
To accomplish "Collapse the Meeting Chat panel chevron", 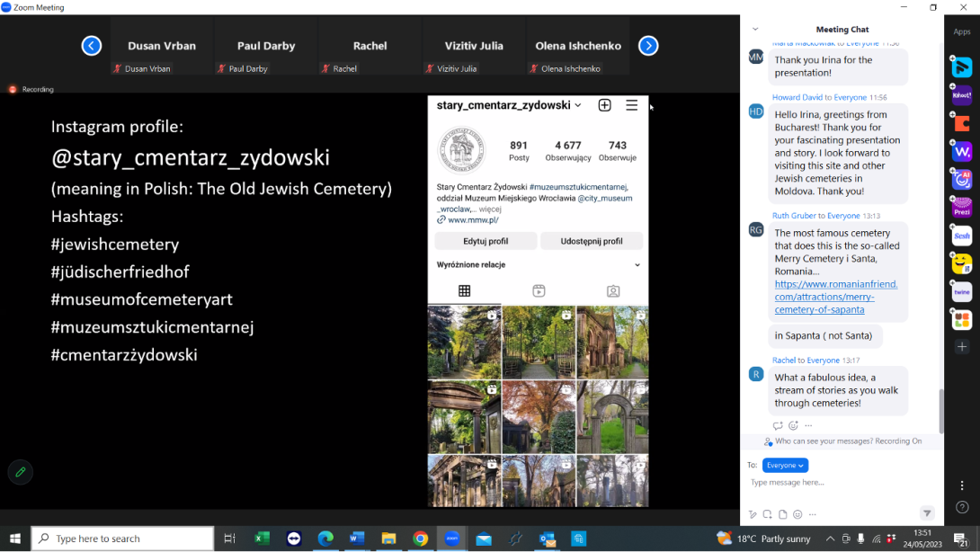I will point(755,30).
